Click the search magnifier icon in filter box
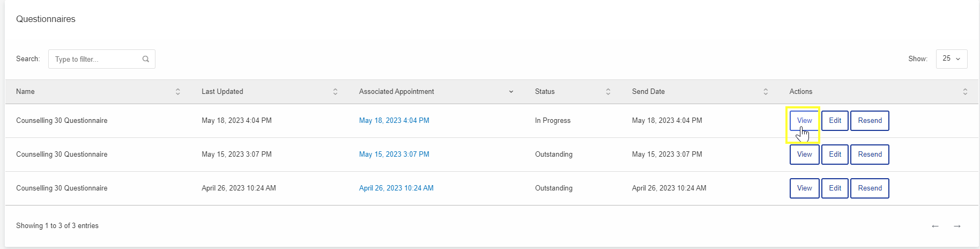 click(145, 59)
